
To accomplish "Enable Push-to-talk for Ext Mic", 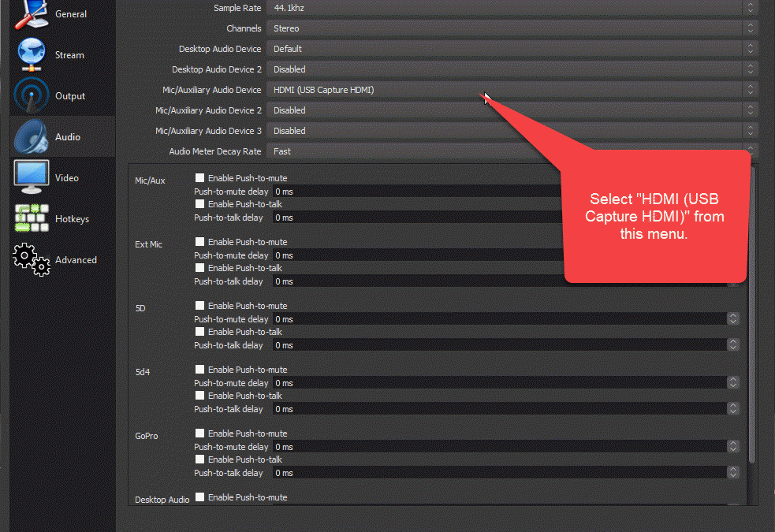I will pos(200,268).
